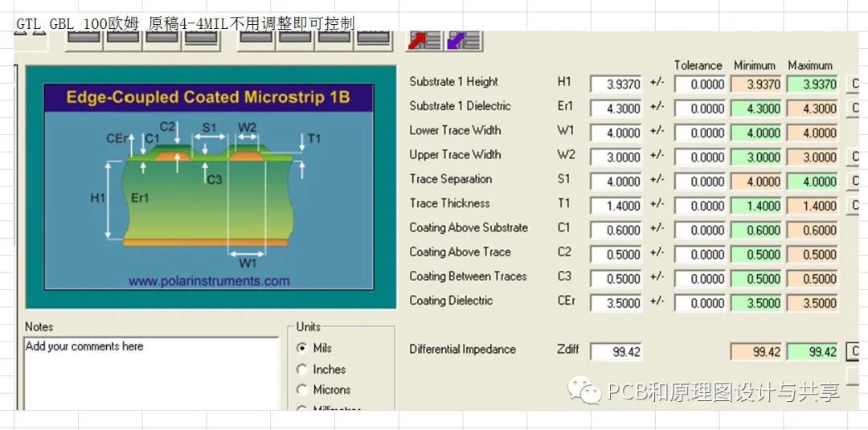Click the Calculate button for Trace Thickness
The height and width of the screenshot is (430, 868).
point(854,206)
